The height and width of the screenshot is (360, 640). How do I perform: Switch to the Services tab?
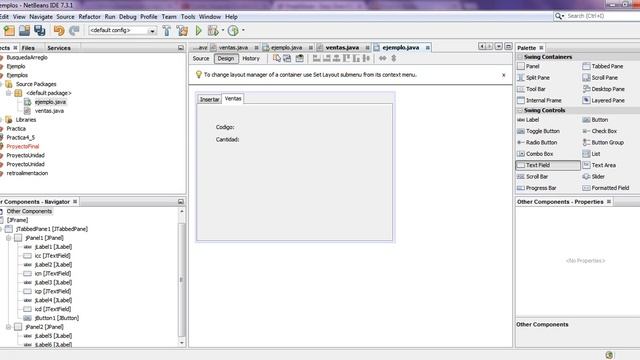59,48
